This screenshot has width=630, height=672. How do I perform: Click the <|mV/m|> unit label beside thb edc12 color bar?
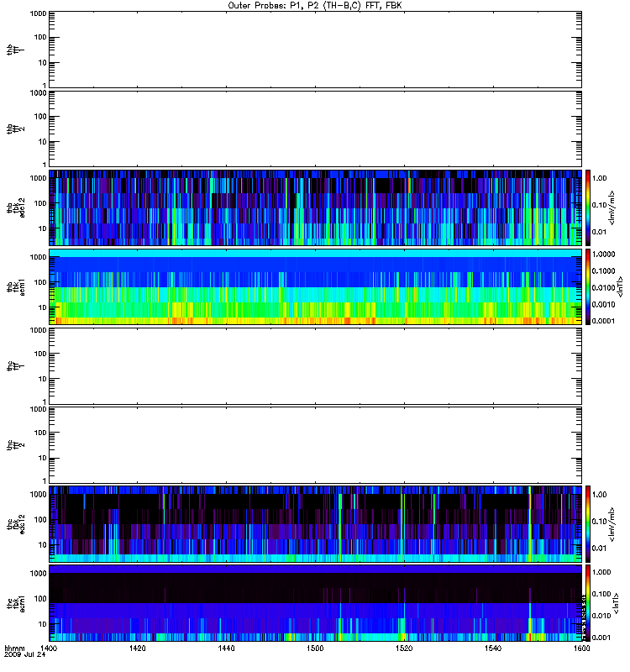[x=612, y=207]
